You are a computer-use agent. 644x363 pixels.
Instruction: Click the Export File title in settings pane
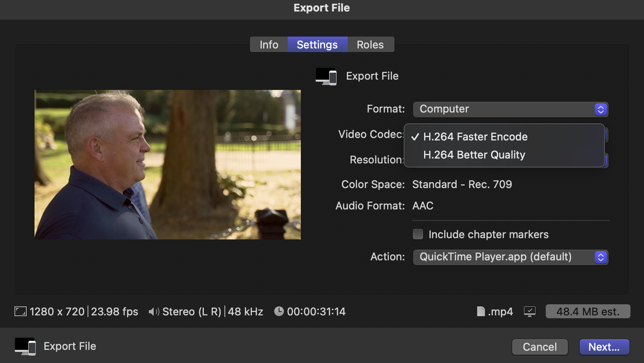[x=372, y=76]
